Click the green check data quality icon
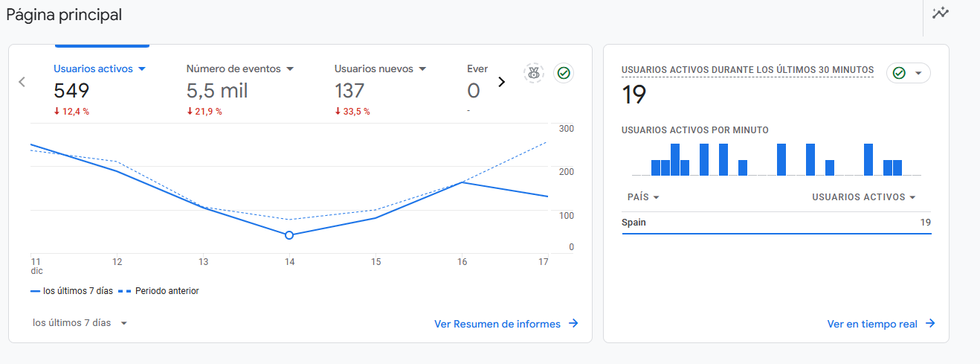 pyautogui.click(x=564, y=73)
